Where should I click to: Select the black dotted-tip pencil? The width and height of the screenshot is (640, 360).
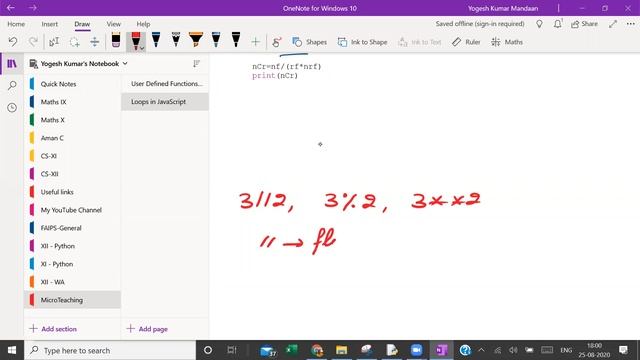176,40
